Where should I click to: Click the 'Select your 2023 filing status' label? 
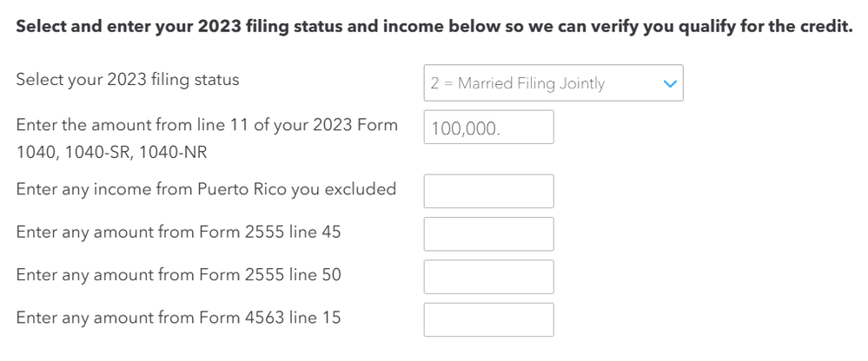pyautogui.click(x=127, y=80)
